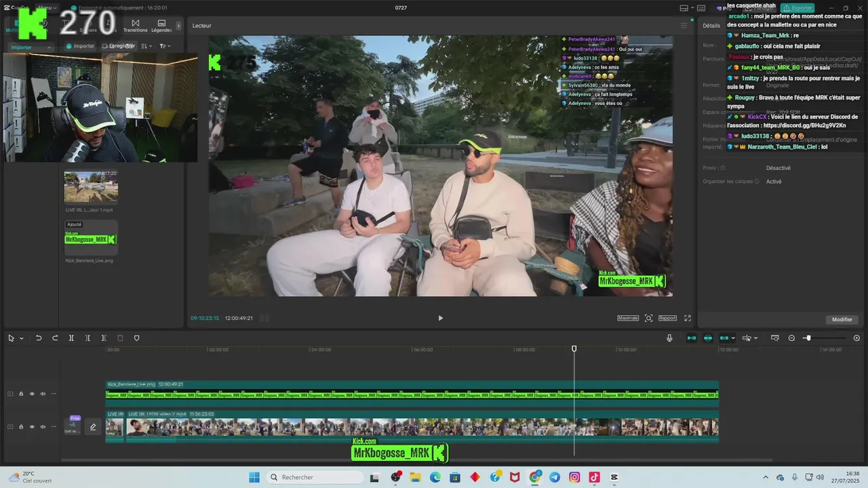
Task: Click the Free cutting tool icon
Action: point(72,425)
